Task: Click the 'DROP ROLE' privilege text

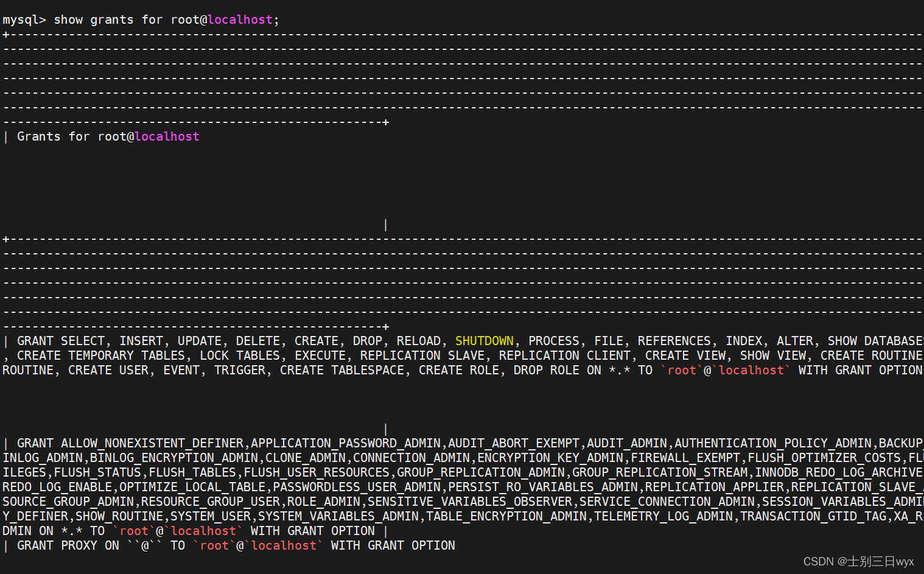Action: pos(547,371)
